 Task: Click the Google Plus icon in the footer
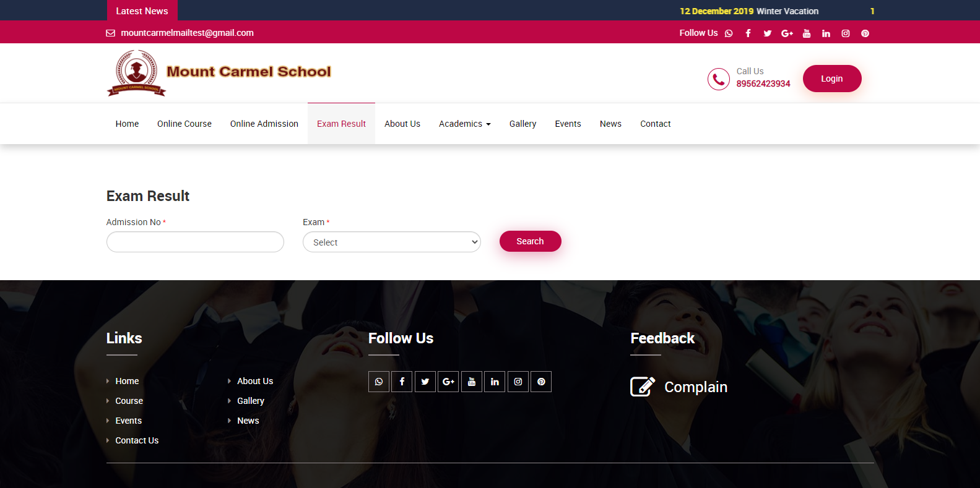448,382
